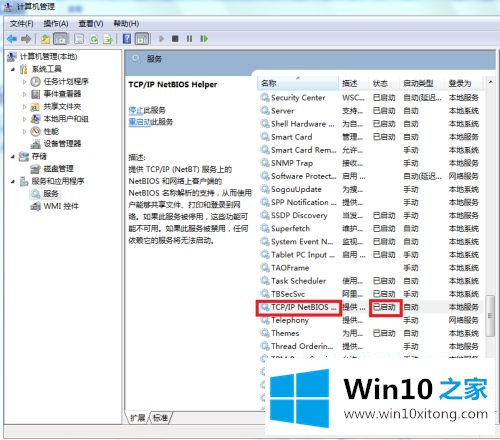Expand the 共享文件夹 node arrow

click(24, 107)
